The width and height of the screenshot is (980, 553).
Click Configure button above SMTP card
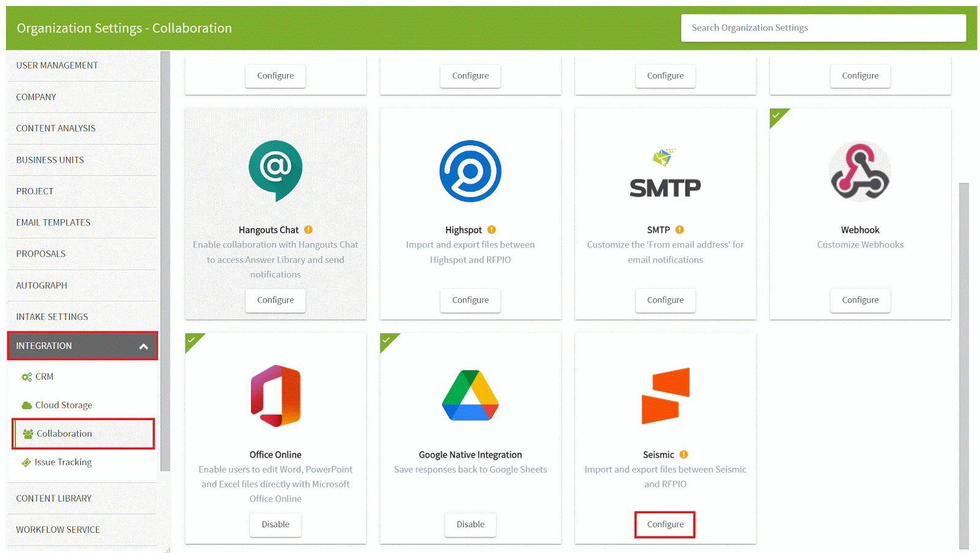click(x=665, y=76)
